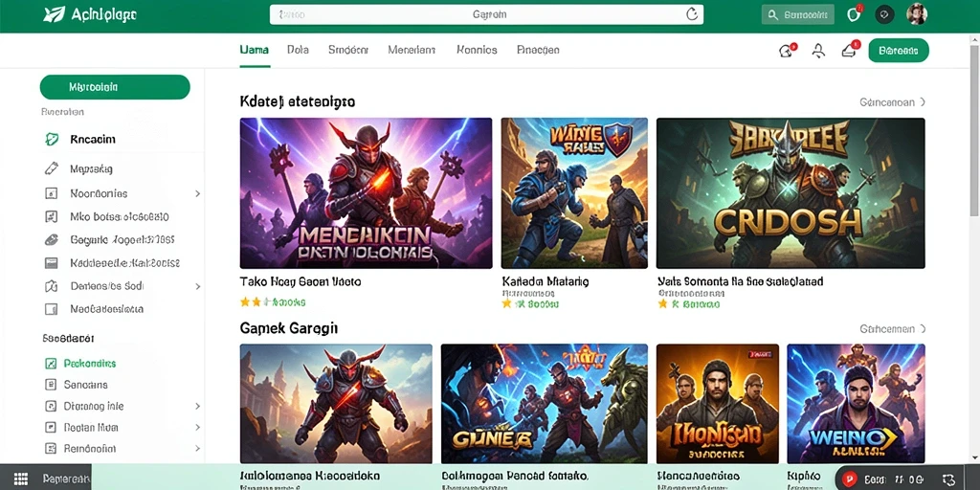980x490 pixels.
Task: Click the icon beside Noonŏonies
Action: [x=52, y=193]
